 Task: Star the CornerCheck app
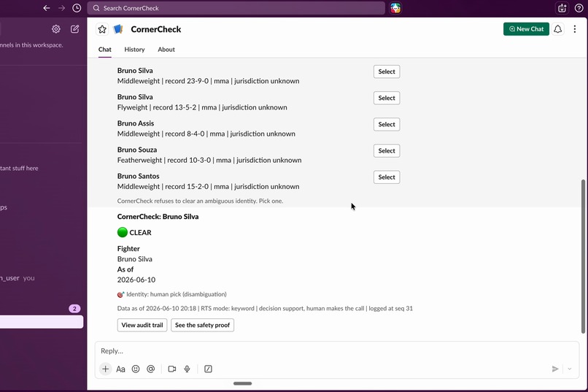coord(102,29)
